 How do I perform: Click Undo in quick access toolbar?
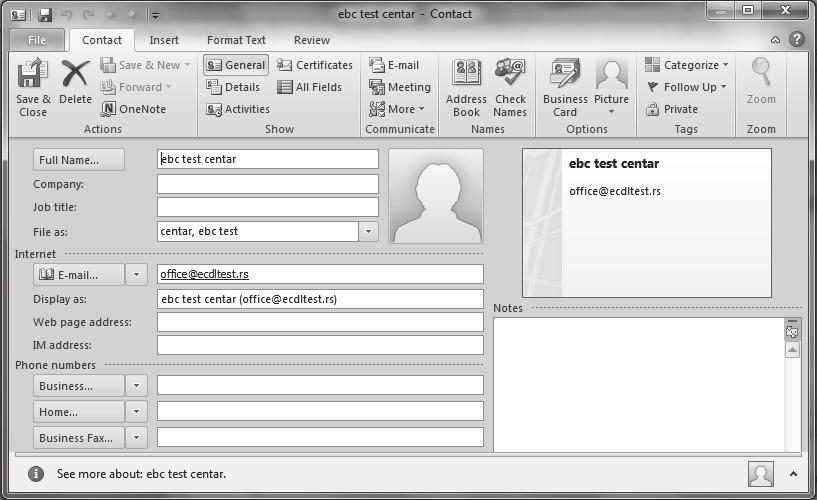coord(67,15)
